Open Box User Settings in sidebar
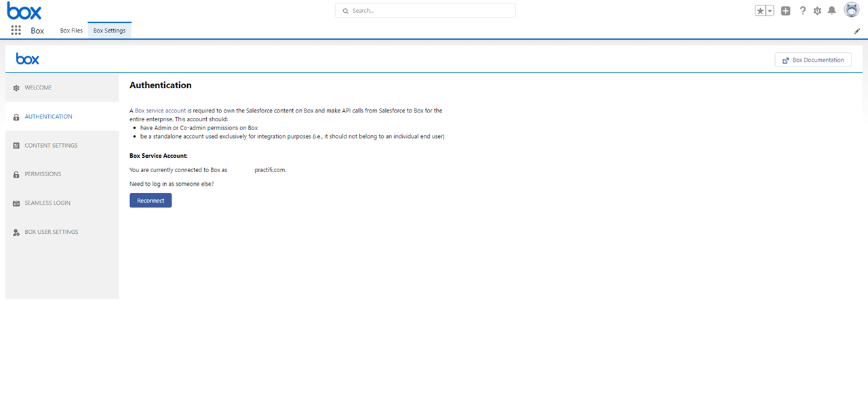Screen dimensions: 868x408 point(62,232)
